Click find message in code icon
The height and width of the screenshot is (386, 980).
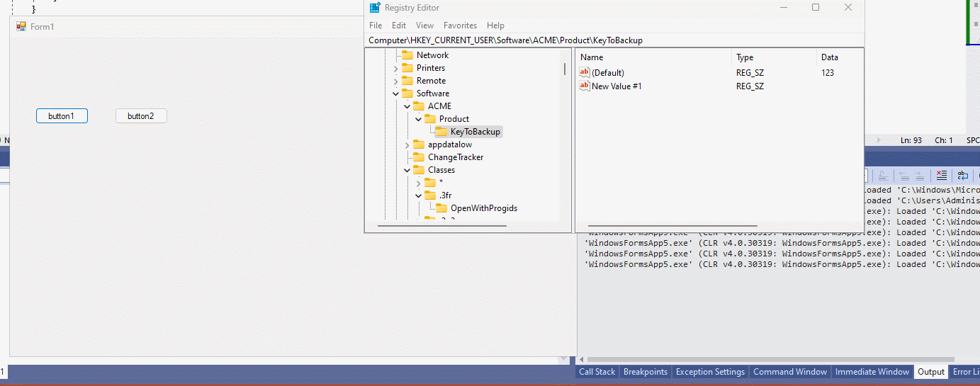tap(883, 176)
